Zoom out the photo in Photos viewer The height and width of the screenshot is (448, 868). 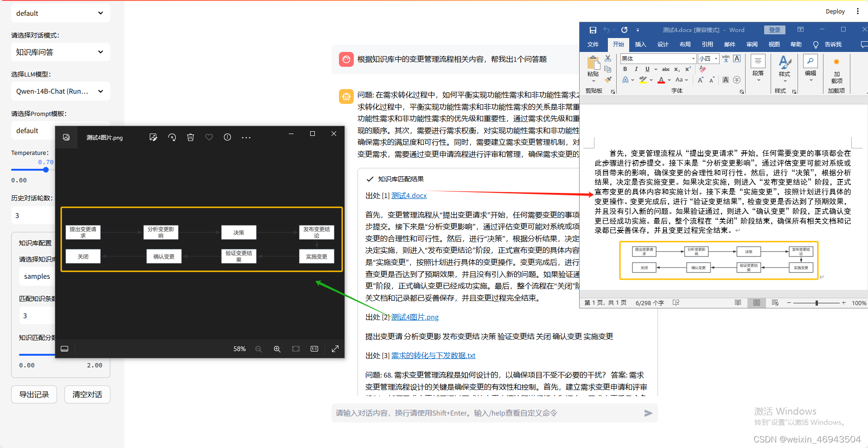tap(259, 349)
